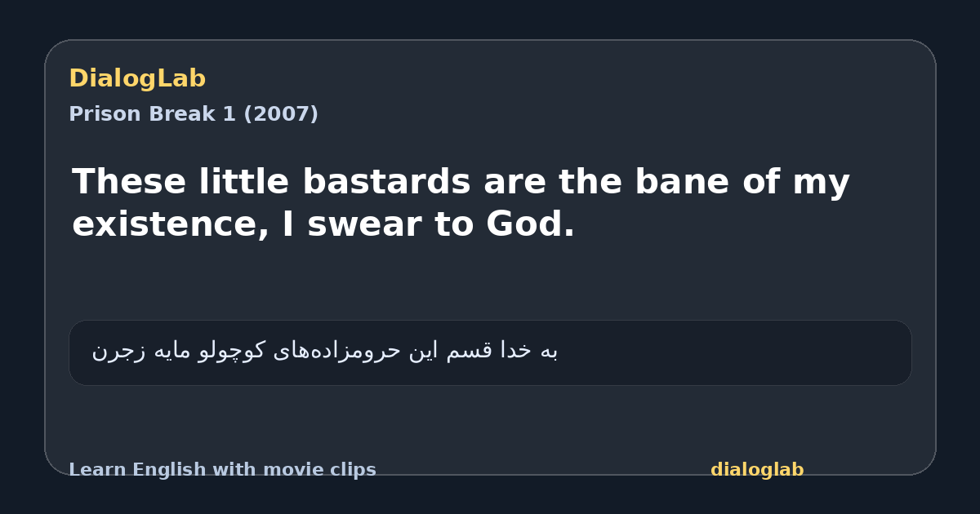Screen dimensions: 980x514
Task: Select the English quote's first line
Action: 461,181
